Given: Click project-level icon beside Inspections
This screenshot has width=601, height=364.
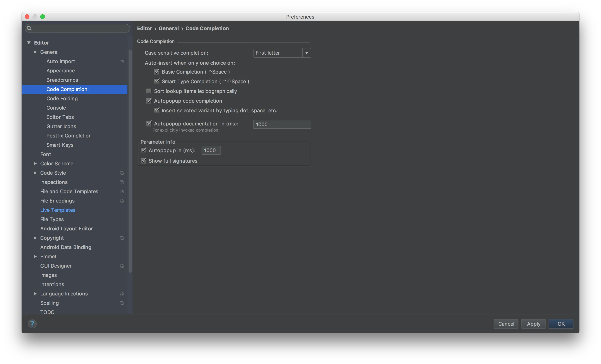Looking at the screenshot, I should 122,182.
